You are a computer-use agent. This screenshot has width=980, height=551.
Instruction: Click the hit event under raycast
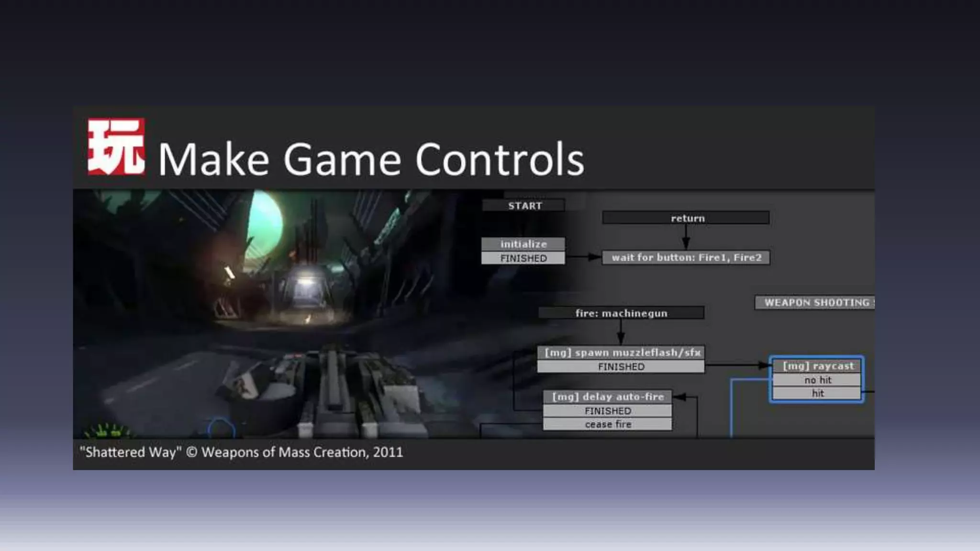click(817, 394)
